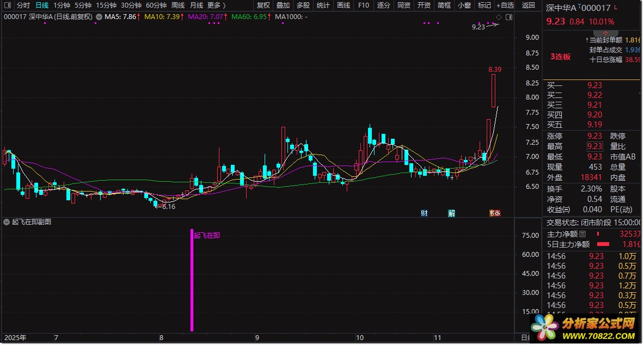This screenshot has height=345, width=644.
Task: Click 返回 back button
Action: [x=529, y=5]
